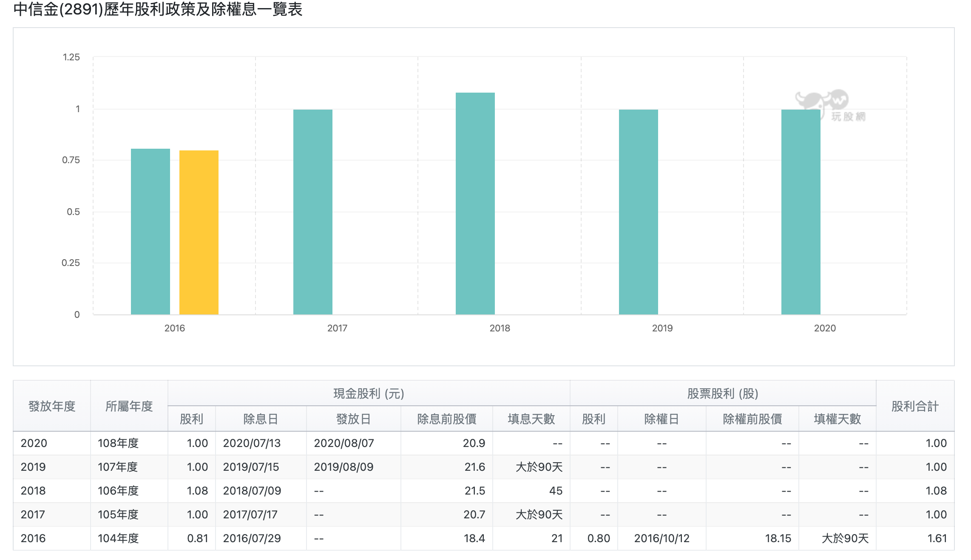Click the 股利合計 column header

[x=915, y=406]
